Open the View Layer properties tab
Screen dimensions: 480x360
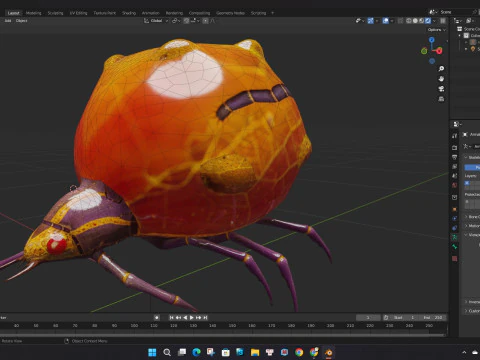click(455, 166)
